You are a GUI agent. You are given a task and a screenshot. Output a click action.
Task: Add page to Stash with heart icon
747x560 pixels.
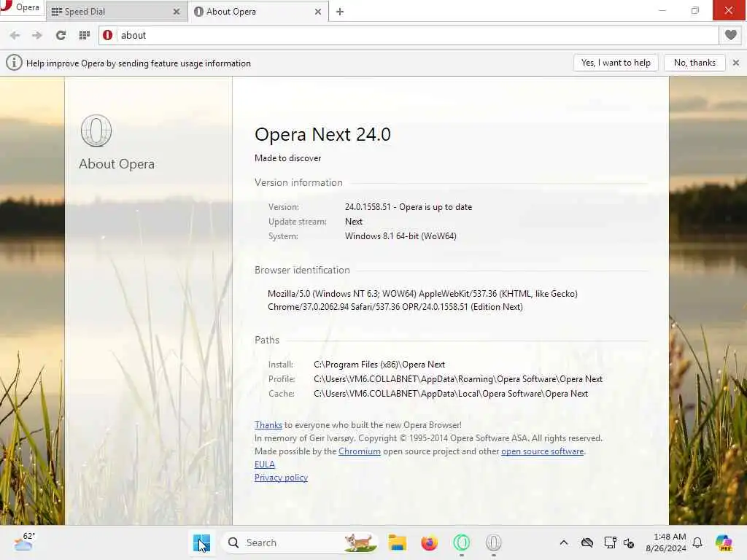point(730,35)
